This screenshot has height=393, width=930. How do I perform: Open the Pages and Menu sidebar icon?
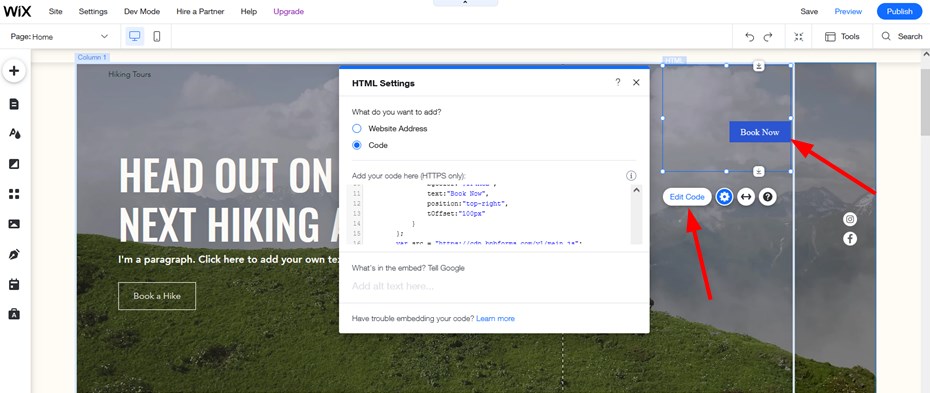tap(14, 104)
